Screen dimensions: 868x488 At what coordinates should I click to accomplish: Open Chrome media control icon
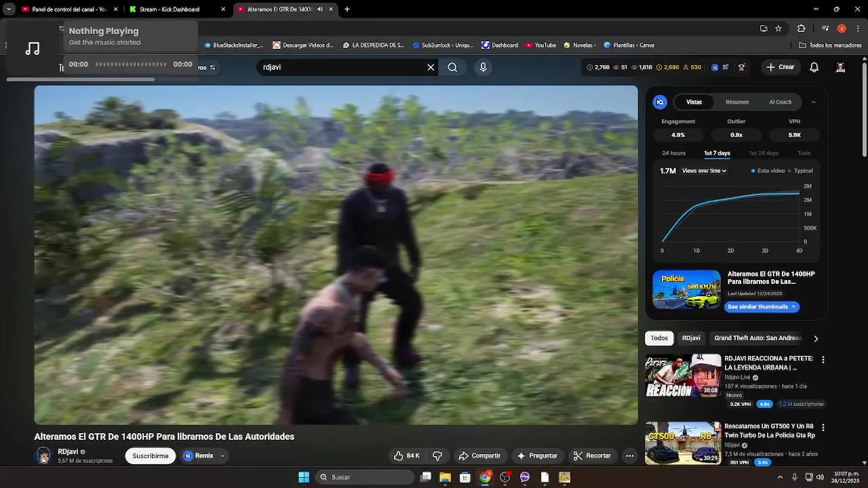pyautogui.click(x=825, y=28)
